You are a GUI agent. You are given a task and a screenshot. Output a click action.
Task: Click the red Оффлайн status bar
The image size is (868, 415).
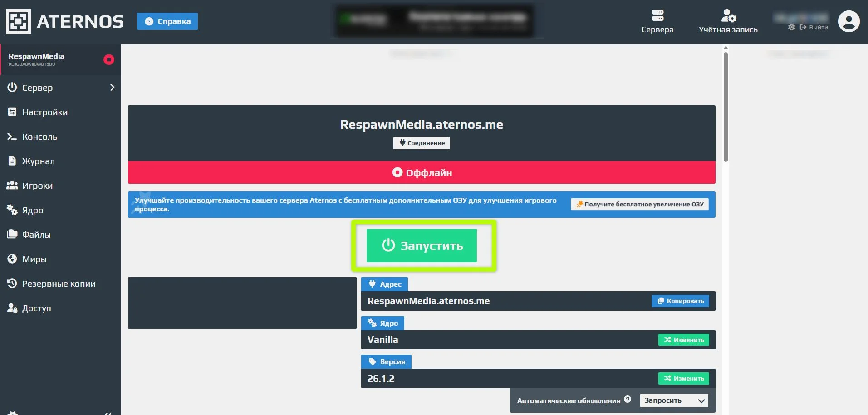coord(422,172)
